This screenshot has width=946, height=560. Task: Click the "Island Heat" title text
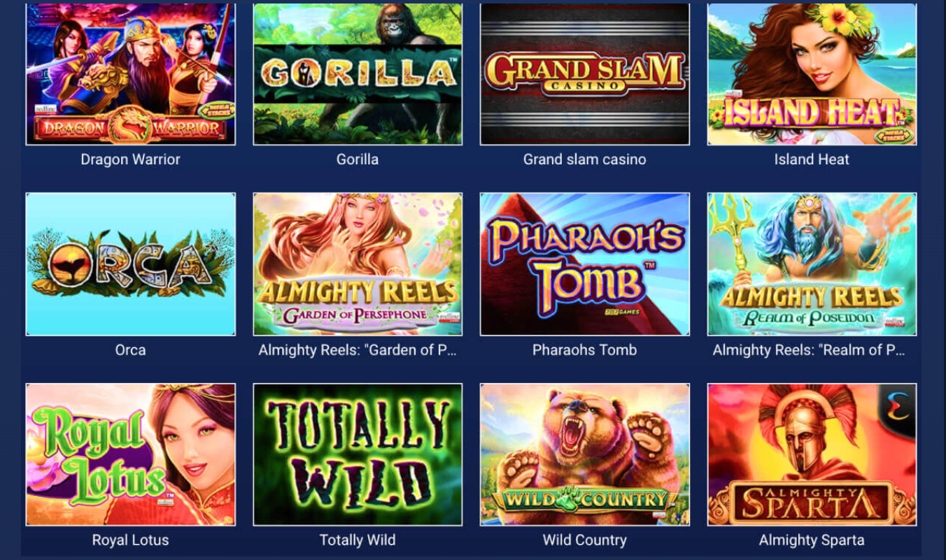click(812, 159)
